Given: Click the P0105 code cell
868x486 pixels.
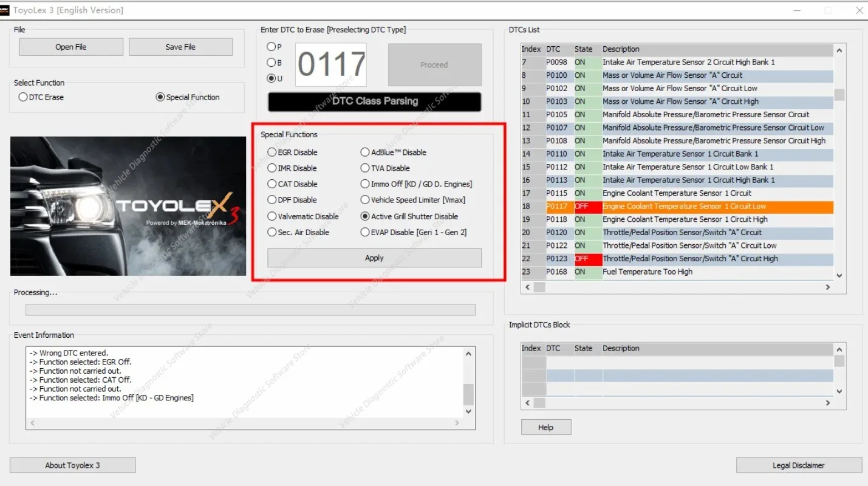Looking at the screenshot, I should pyautogui.click(x=560, y=115).
